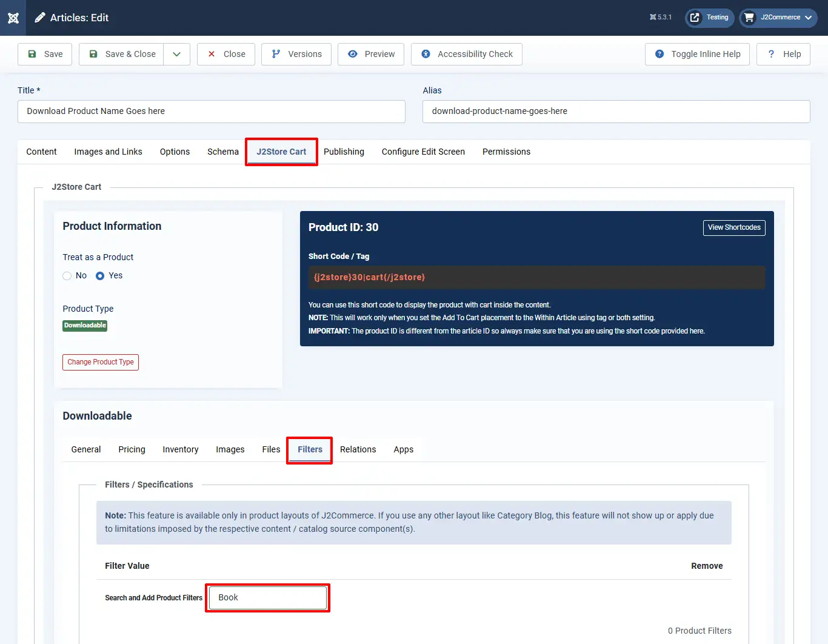Click the Joomla logo icon

click(13, 18)
